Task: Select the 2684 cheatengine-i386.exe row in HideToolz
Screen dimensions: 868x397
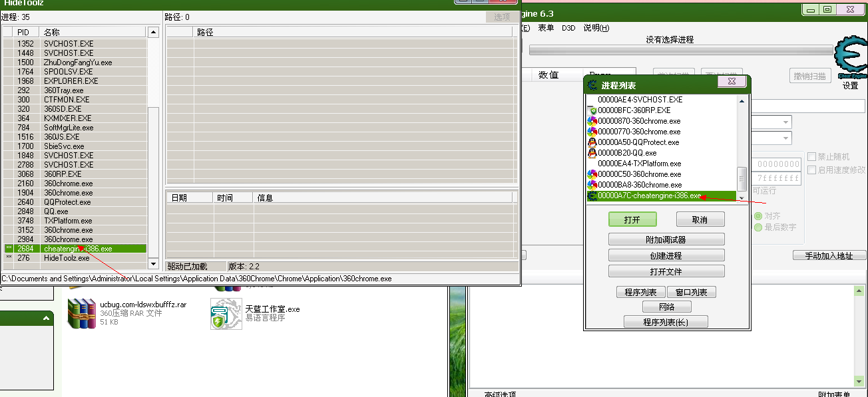Action: tap(75, 249)
